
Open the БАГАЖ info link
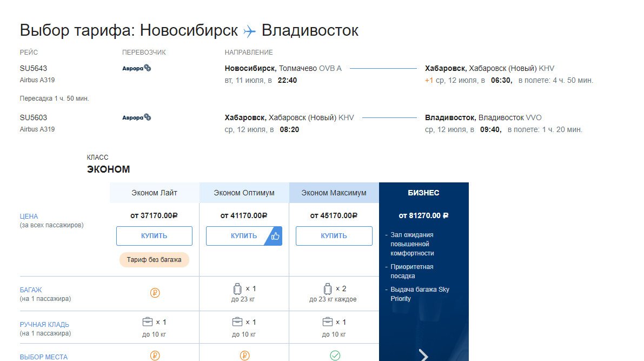click(x=31, y=290)
